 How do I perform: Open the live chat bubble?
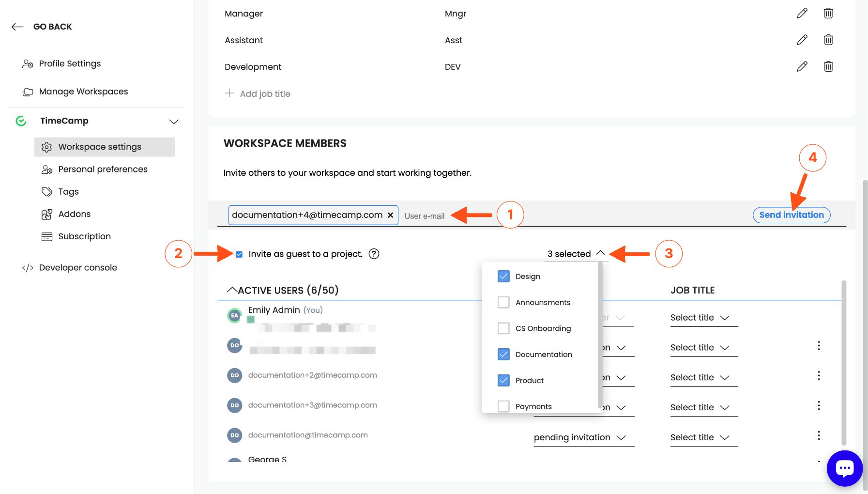click(x=844, y=468)
